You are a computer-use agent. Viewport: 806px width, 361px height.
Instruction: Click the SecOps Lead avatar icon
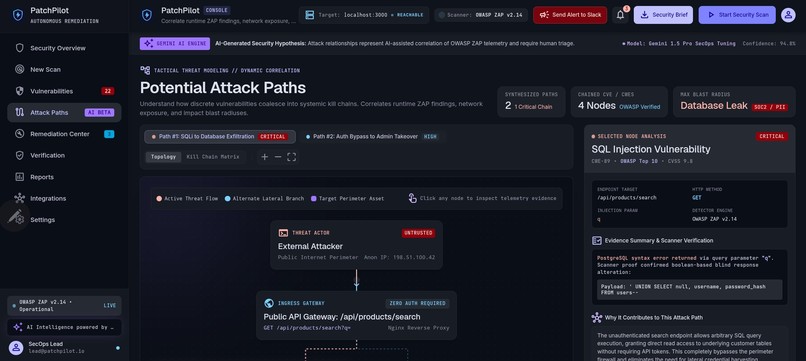(16, 347)
